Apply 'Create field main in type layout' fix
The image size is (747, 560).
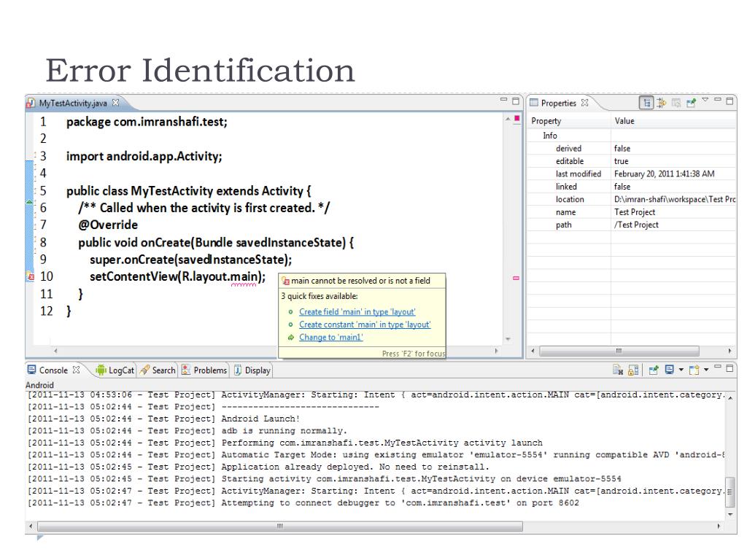357,311
